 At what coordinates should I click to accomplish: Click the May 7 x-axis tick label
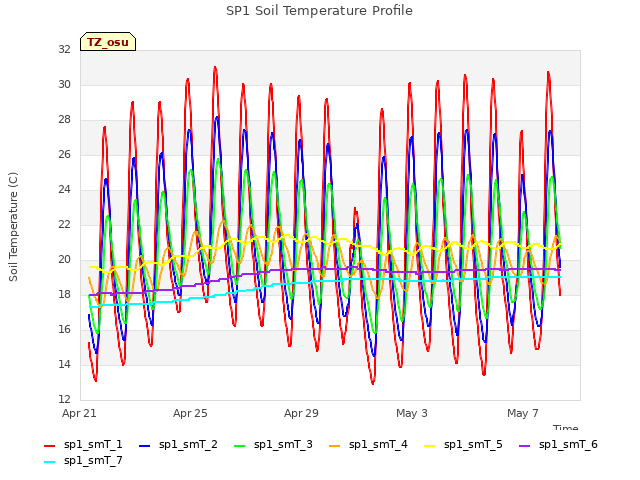tap(523, 413)
